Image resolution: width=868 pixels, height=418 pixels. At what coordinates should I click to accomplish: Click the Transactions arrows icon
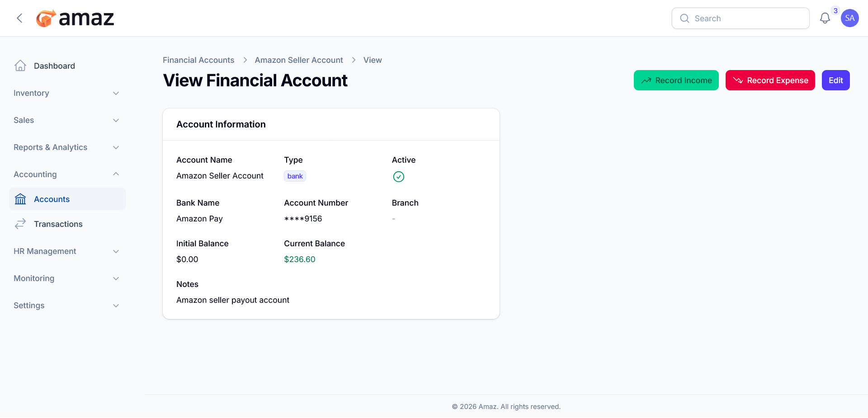20,224
